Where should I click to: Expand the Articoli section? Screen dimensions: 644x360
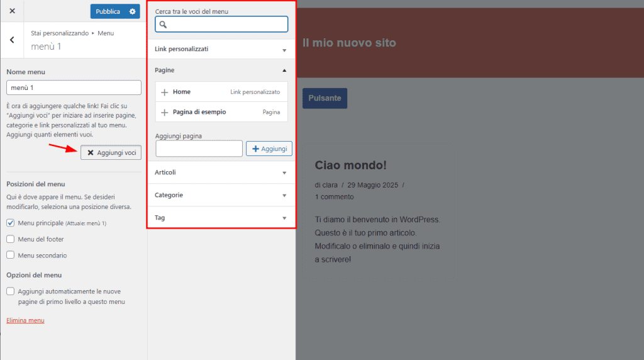pyautogui.click(x=221, y=172)
